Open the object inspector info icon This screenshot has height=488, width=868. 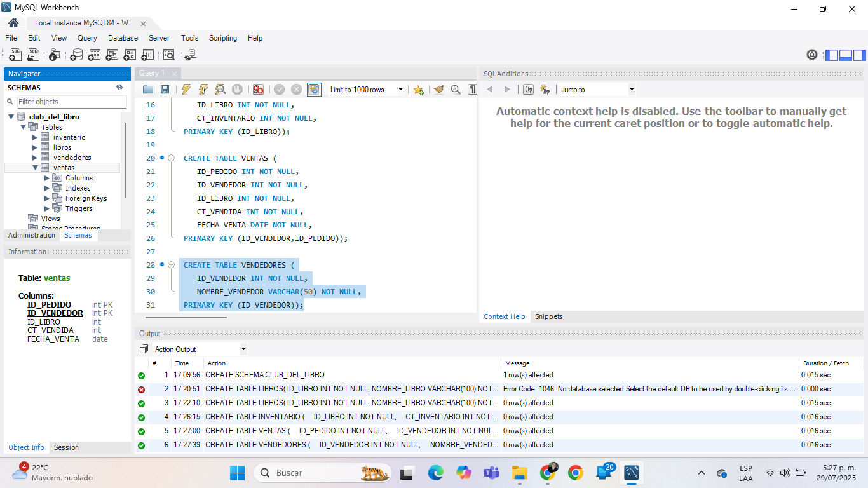(55, 55)
